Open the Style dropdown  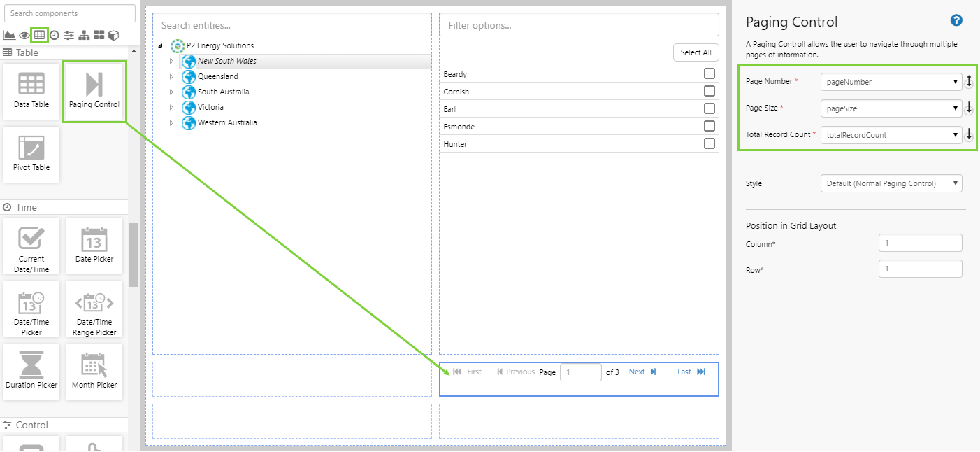pos(891,183)
